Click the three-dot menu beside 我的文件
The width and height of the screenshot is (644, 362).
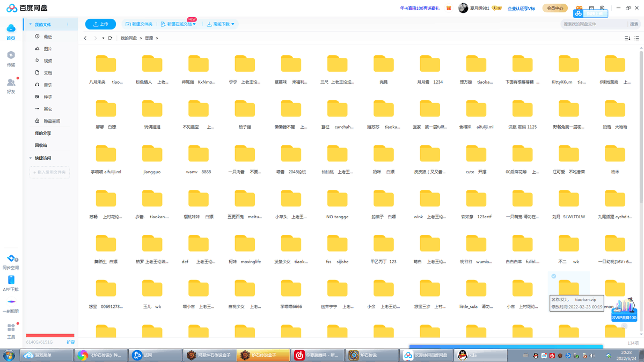tap(68, 25)
